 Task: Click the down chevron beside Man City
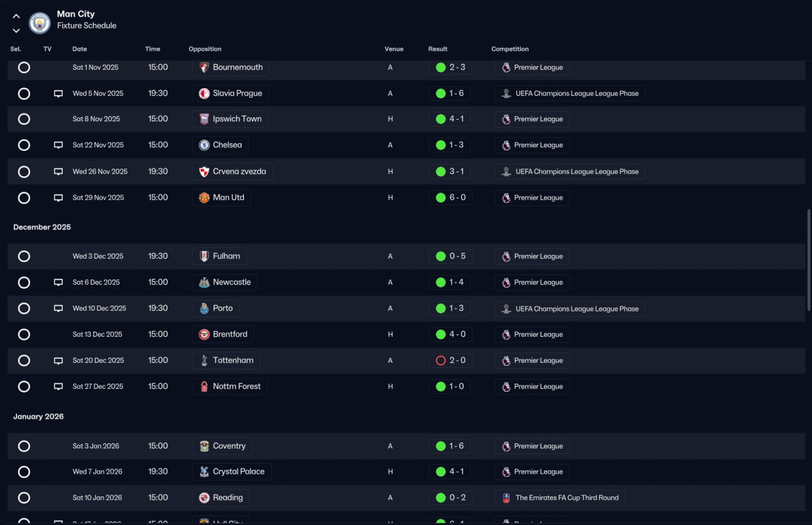pyautogui.click(x=16, y=30)
